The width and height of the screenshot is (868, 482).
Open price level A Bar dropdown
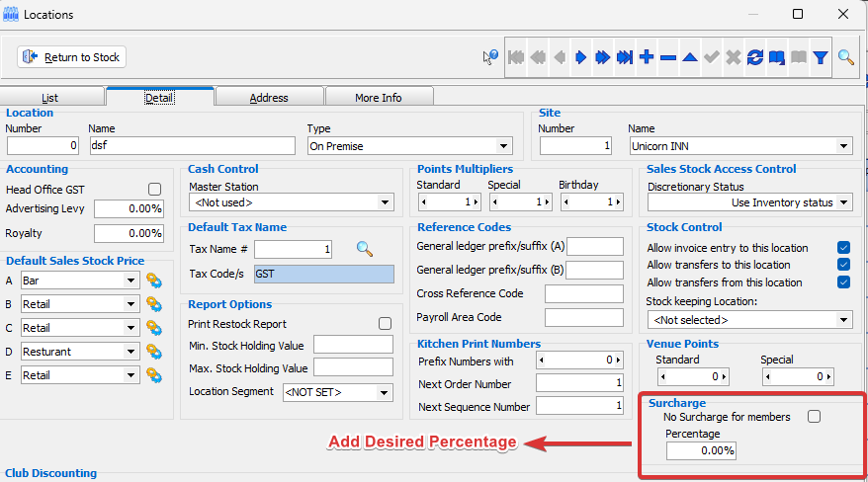(130, 281)
